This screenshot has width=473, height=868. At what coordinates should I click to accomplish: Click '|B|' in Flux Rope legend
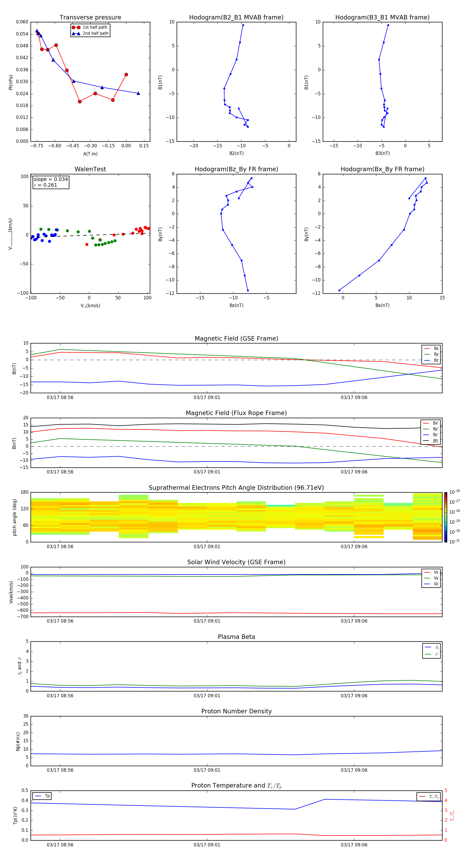431,441
